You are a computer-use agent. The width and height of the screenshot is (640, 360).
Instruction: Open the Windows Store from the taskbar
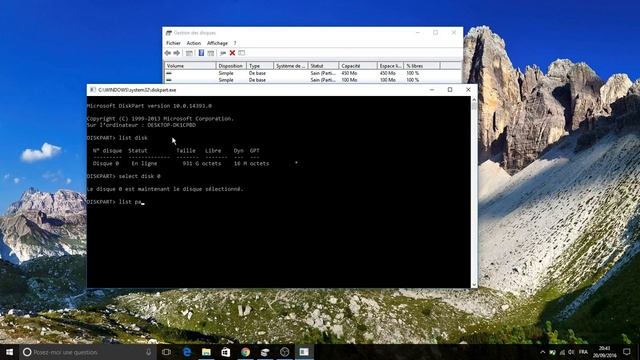226,352
